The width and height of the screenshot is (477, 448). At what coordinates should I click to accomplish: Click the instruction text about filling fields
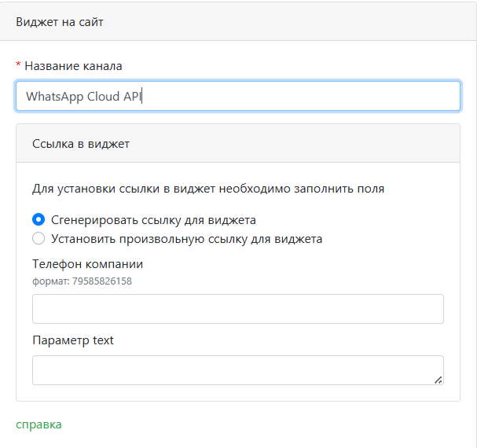tap(208, 189)
